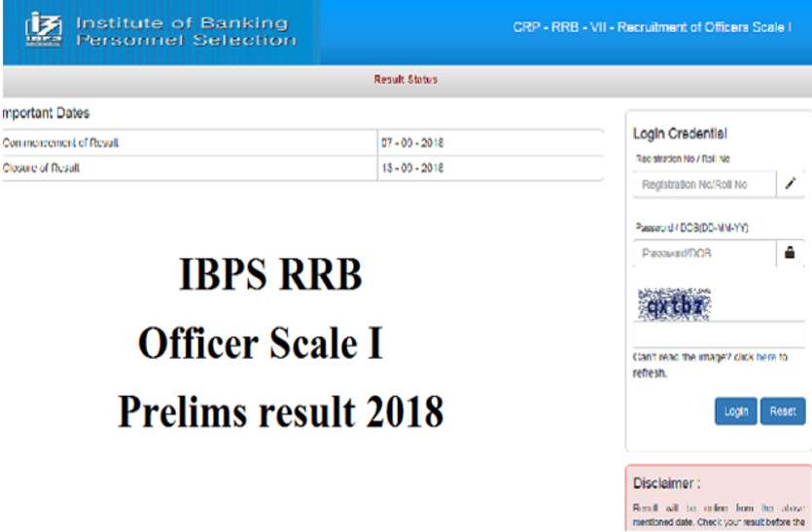
Task: Click the 'here' refresh captcha link
Action: 766,357
